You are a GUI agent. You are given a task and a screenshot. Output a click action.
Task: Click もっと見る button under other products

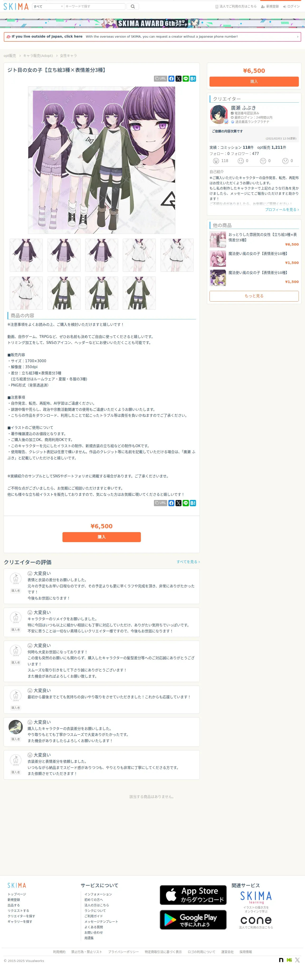pos(254,296)
